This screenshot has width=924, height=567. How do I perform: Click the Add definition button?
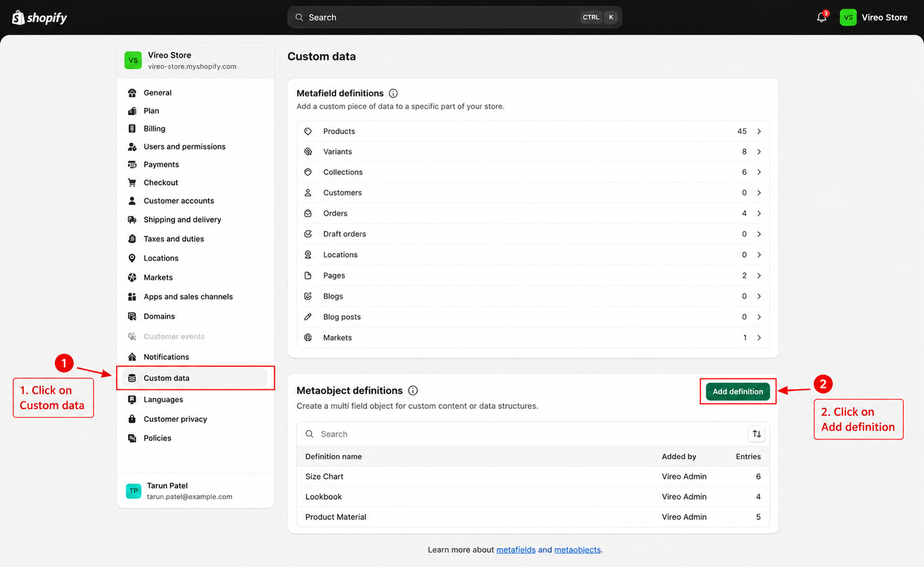[737, 391]
